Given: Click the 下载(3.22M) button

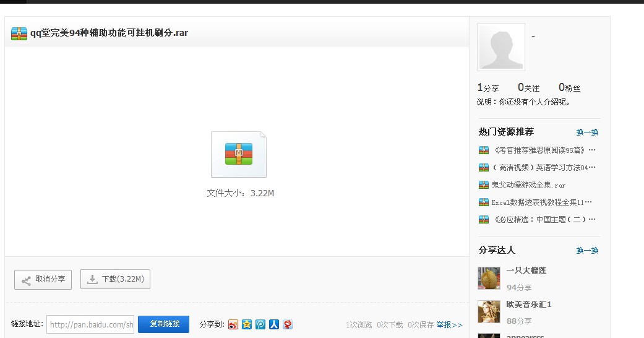Looking at the screenshot, I should 115,279.
